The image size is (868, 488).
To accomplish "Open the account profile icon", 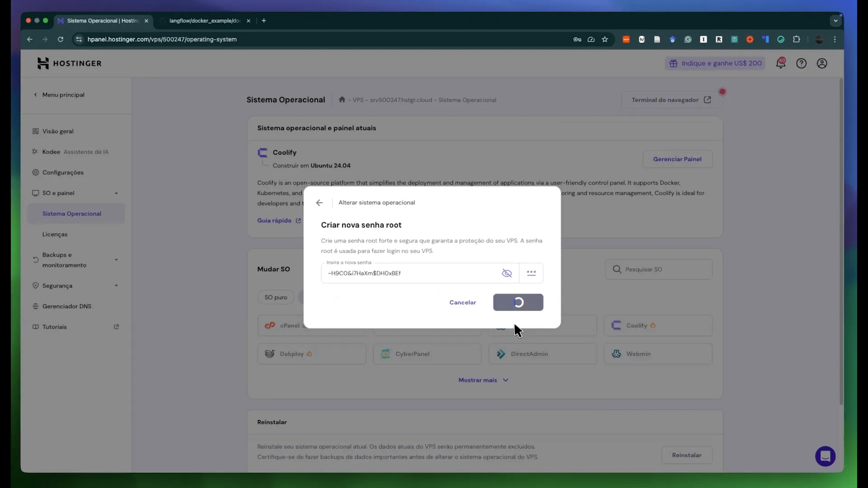I will click(822, 63).
